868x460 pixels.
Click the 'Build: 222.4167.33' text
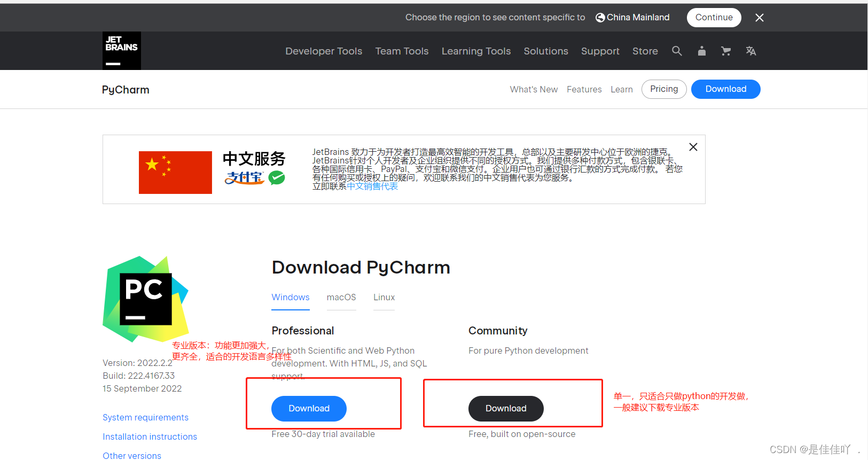[x=139, y=376]
